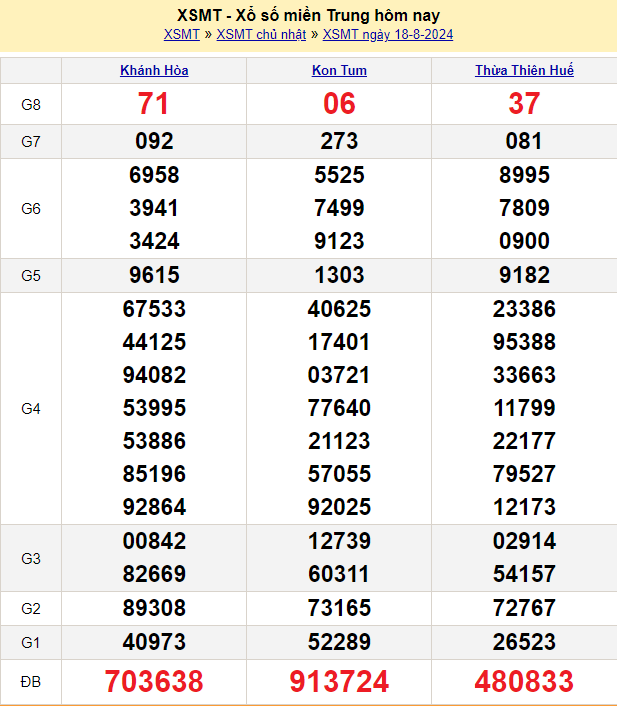Select G3 number 60311

click(339, 574)
